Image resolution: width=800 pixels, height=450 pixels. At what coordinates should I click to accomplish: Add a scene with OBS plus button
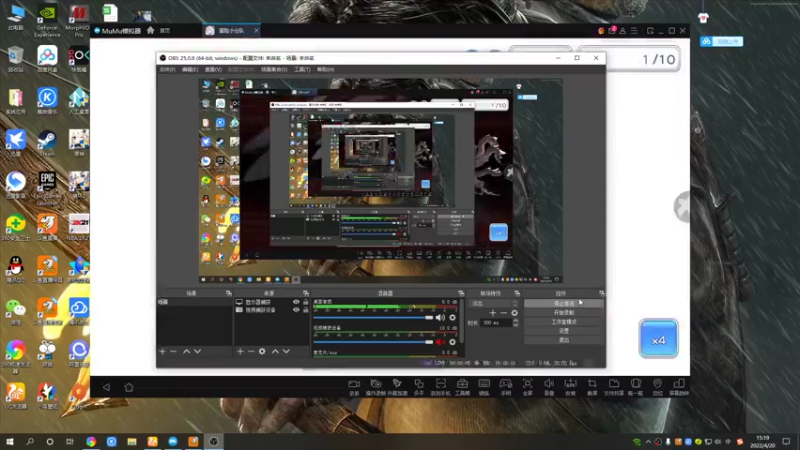pos(162,352)
